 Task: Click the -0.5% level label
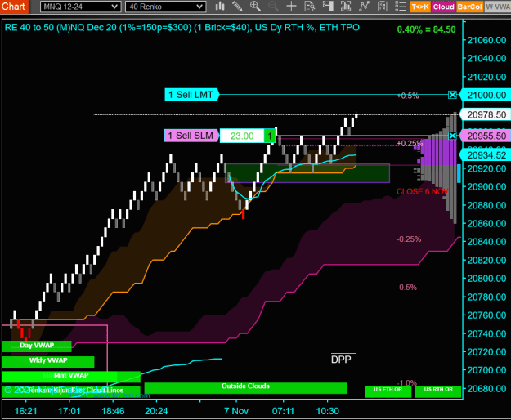coord(406,288)
